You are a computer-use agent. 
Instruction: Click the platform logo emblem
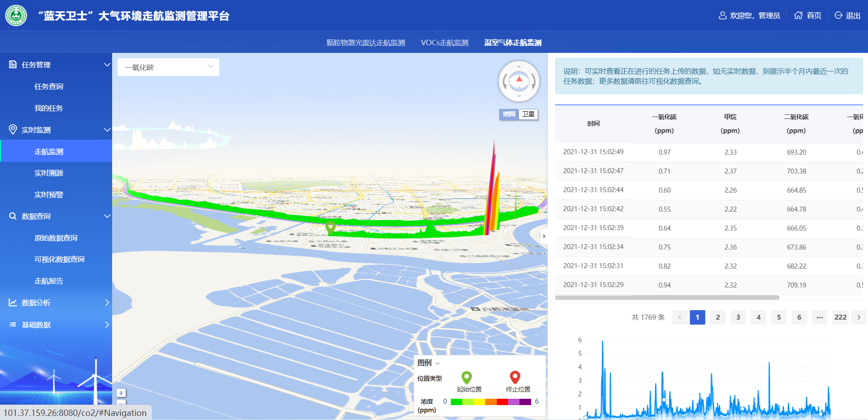click(x=16, y=15)
